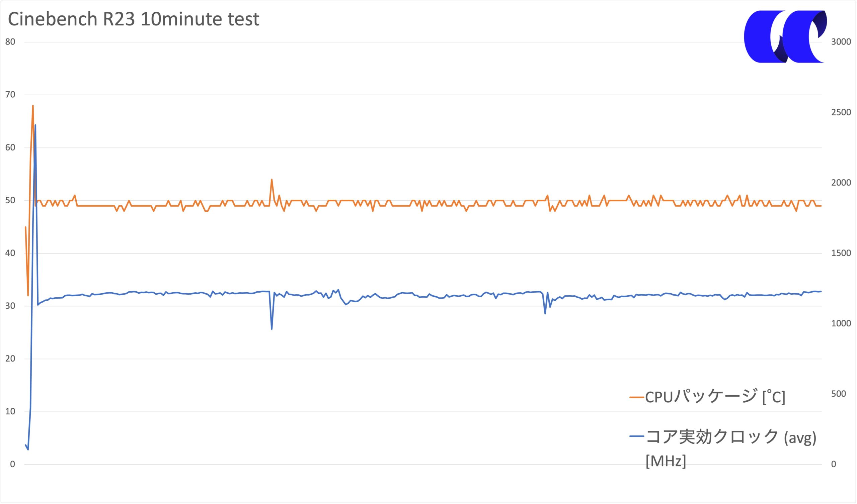The width and height of the screenshot is (857, 504).
Task: Click the blue legend line marker
Action: (637, 436)
